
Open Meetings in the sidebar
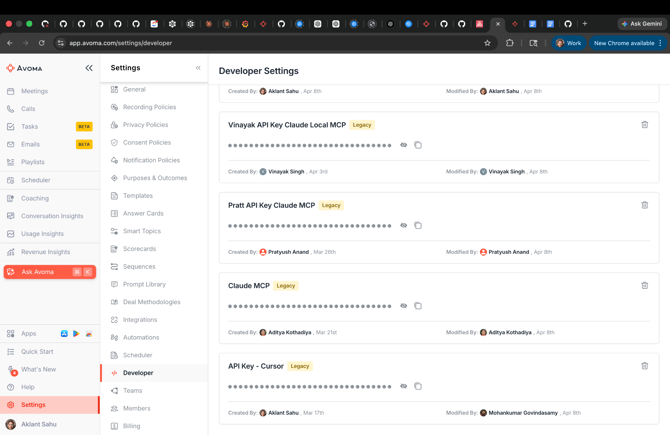click(x=50, y=91)
